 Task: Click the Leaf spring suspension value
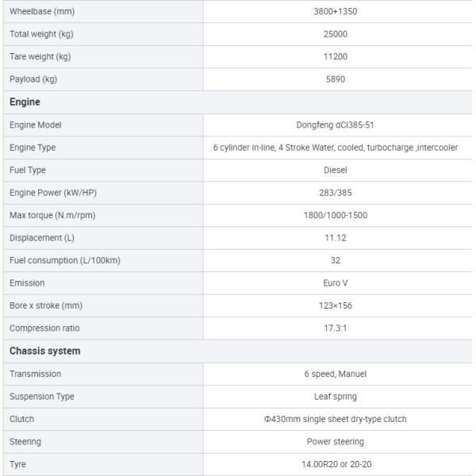click(x=336, y=396)
